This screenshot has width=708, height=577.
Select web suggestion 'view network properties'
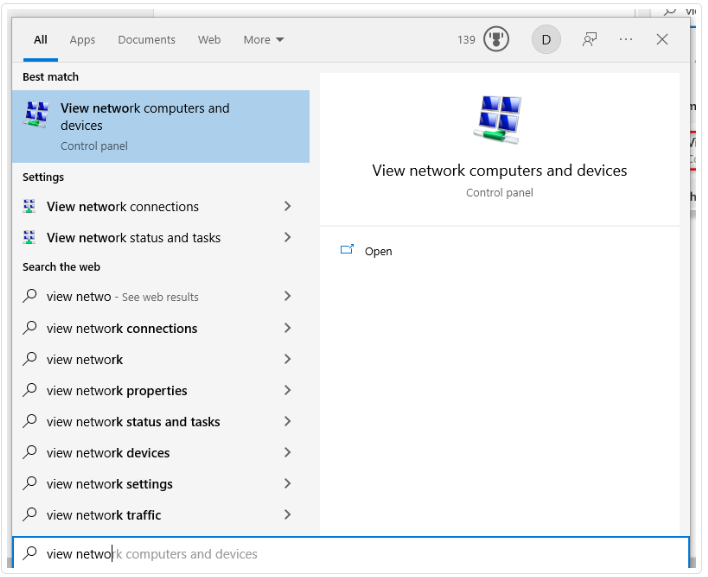click(x=161, y=390)
